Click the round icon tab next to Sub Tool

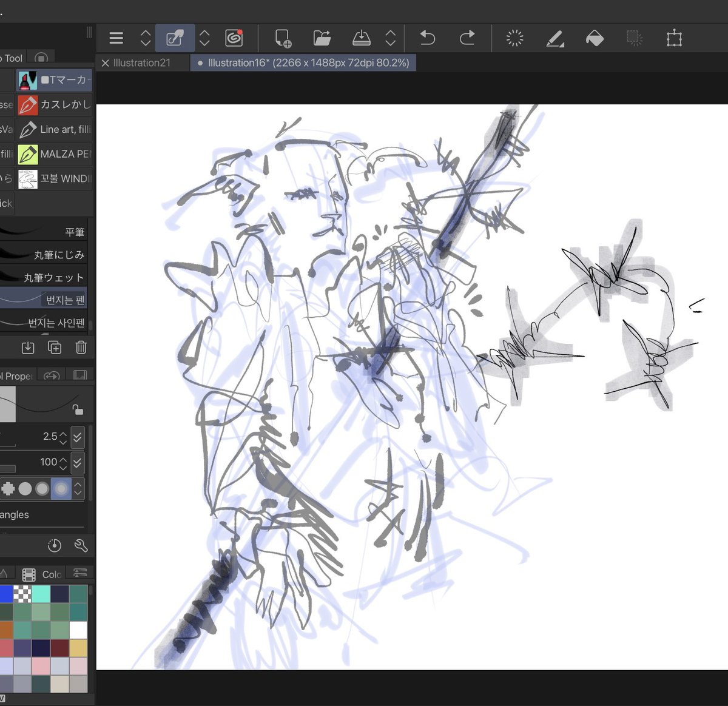click(41, 58)
